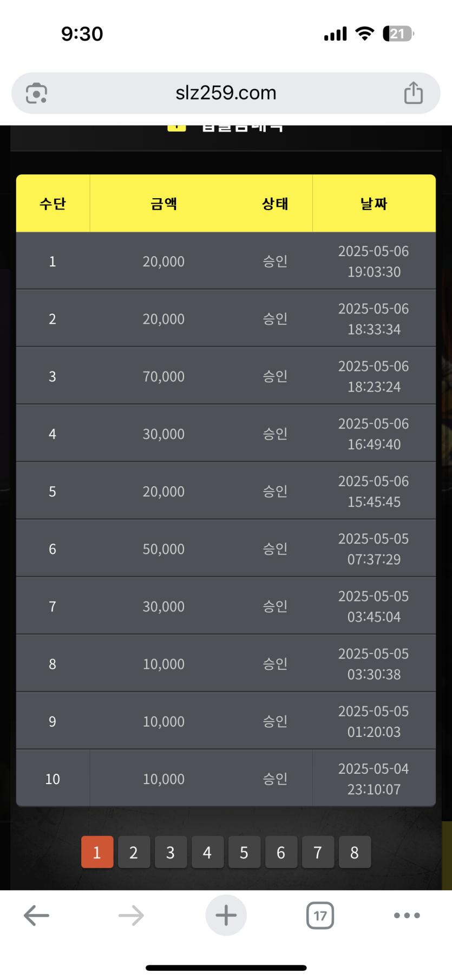Tap the share icon in address bar
Image resolution: width=452 pixels, height=980 pixels.
point(414,93)
